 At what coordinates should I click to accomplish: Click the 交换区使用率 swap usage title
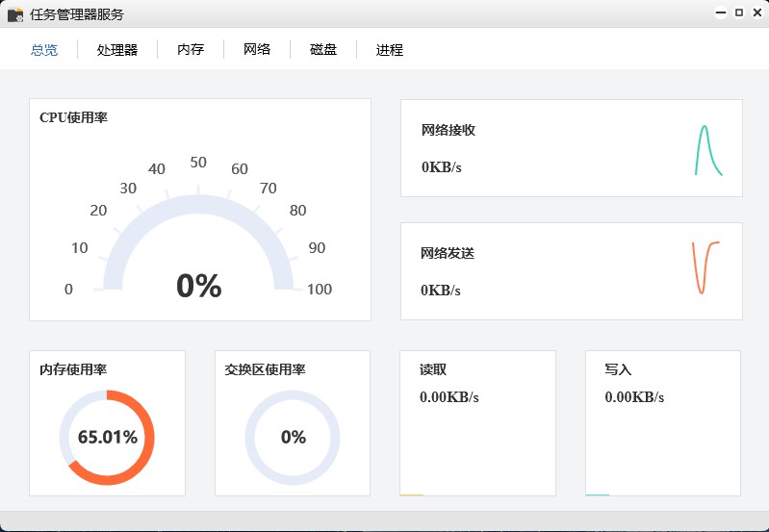265,369
